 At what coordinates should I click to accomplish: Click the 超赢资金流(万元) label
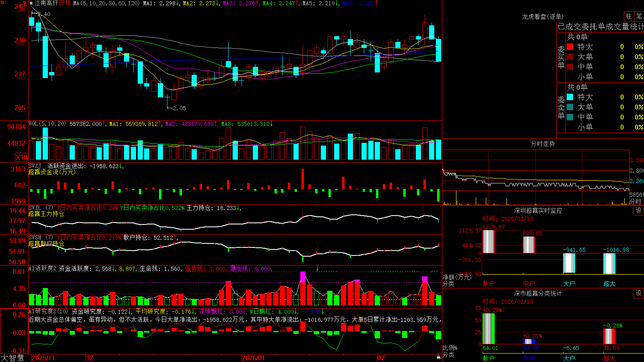click(x=52, y=172)
